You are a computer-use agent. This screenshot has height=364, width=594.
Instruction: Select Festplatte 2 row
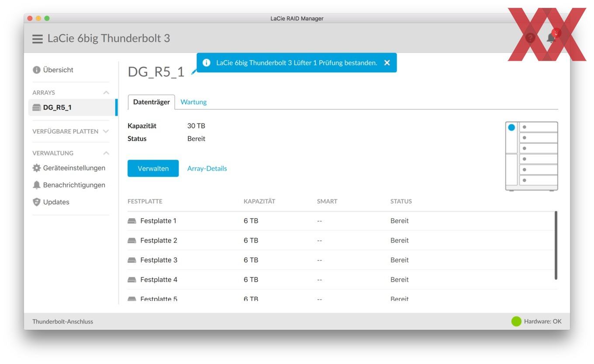click(341, 240)
